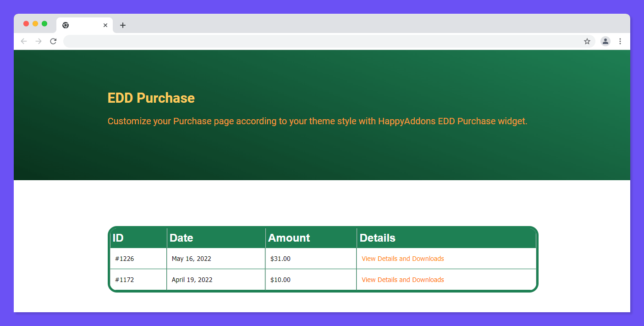The image size is (644, 326).
Task: Open a new tab with the plus icon
Action: [122, 25]
